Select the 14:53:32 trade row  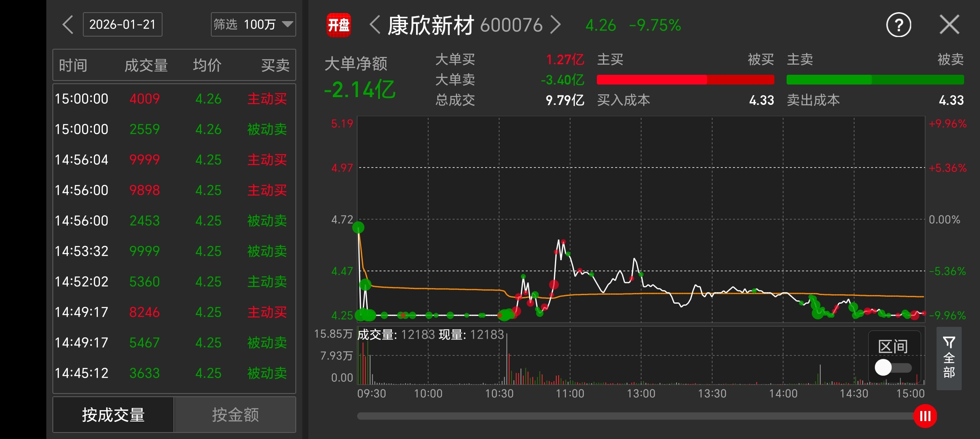tap(174, 251)
